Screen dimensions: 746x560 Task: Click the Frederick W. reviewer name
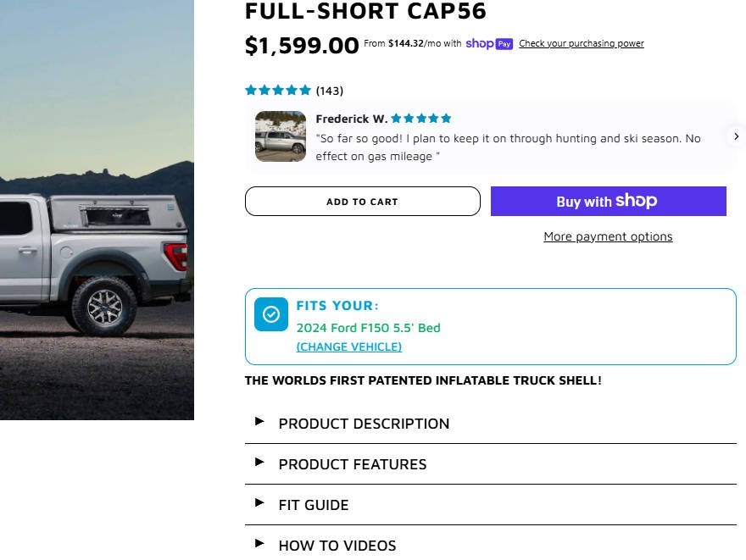(x=351, y=119)
